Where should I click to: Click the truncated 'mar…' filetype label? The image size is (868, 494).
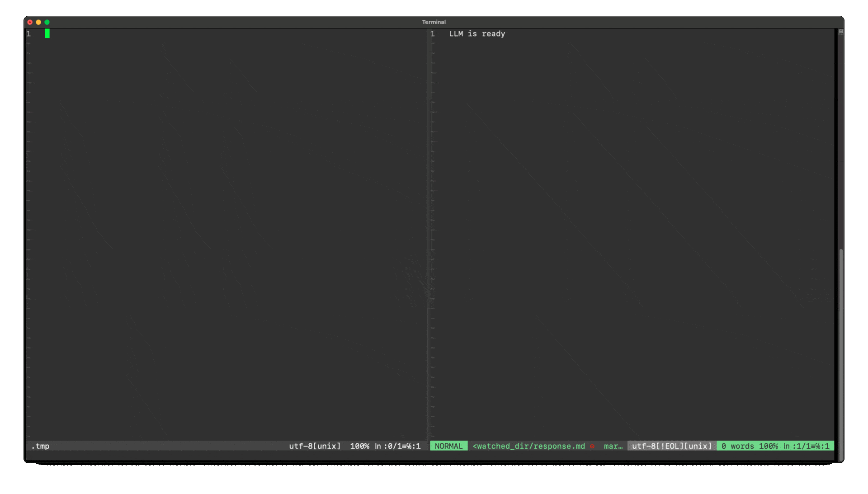click(613, 446)
